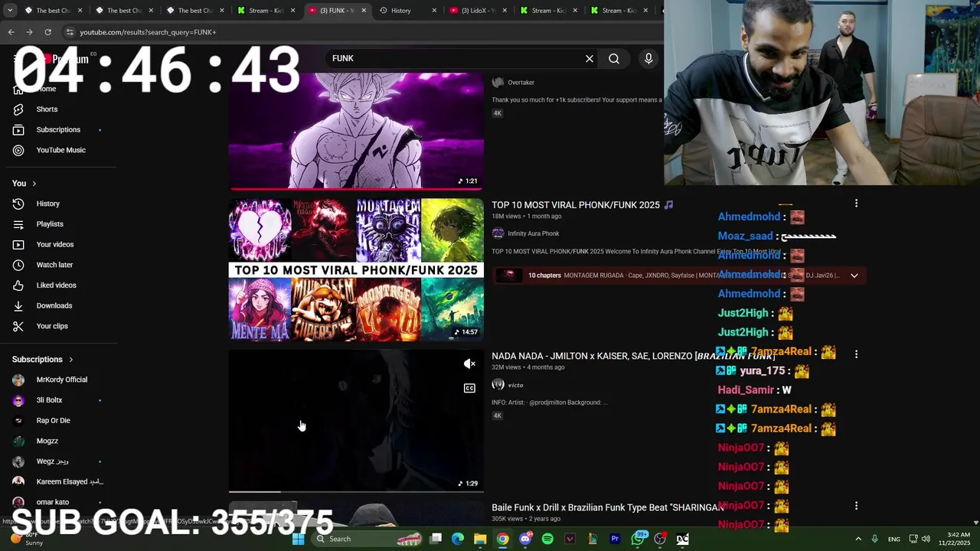This screenshot has height=551, width=980.
Task: Visit Infinity Aura Phonk channel
Action: pyautogui.click(x=533, y=233)
